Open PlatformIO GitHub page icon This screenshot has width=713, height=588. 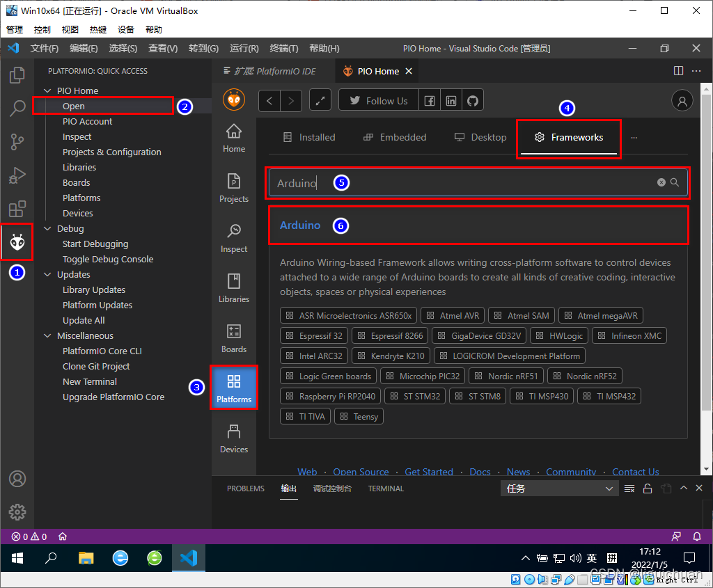473,101
